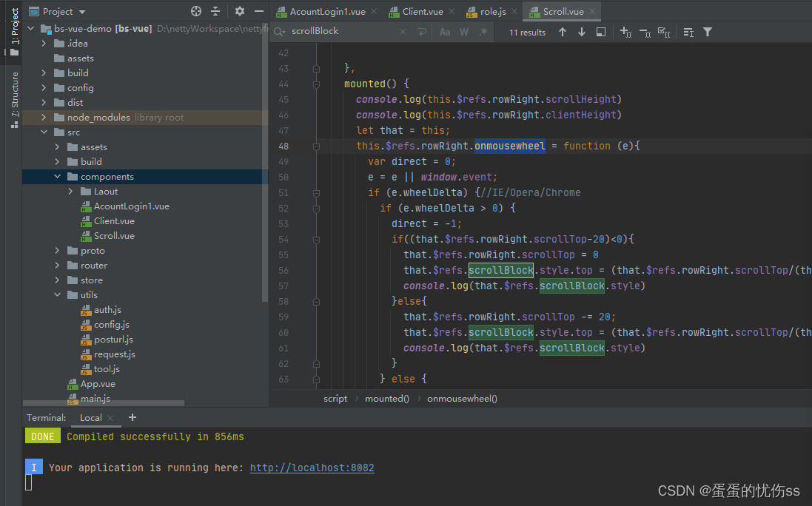Image resolution: width=812 pixels, height=506 pixels.
Task: Close the Client.vue editor tab
Action: pyautogui.click(x=452, y=11)
